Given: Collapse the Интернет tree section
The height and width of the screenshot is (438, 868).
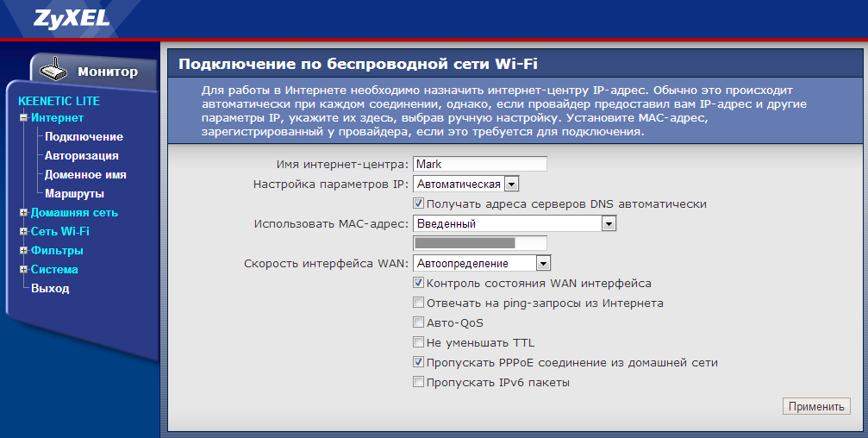Looking at the screenshot, I should point(23,118).
